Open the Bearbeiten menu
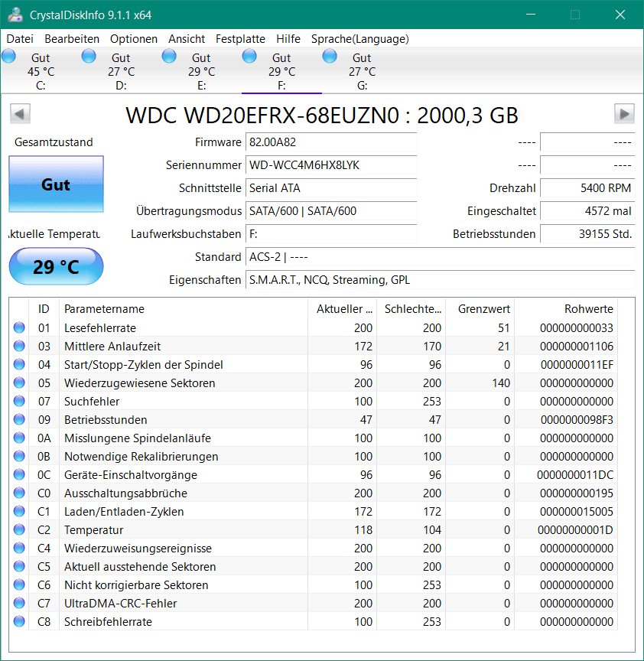 [72, 39]
